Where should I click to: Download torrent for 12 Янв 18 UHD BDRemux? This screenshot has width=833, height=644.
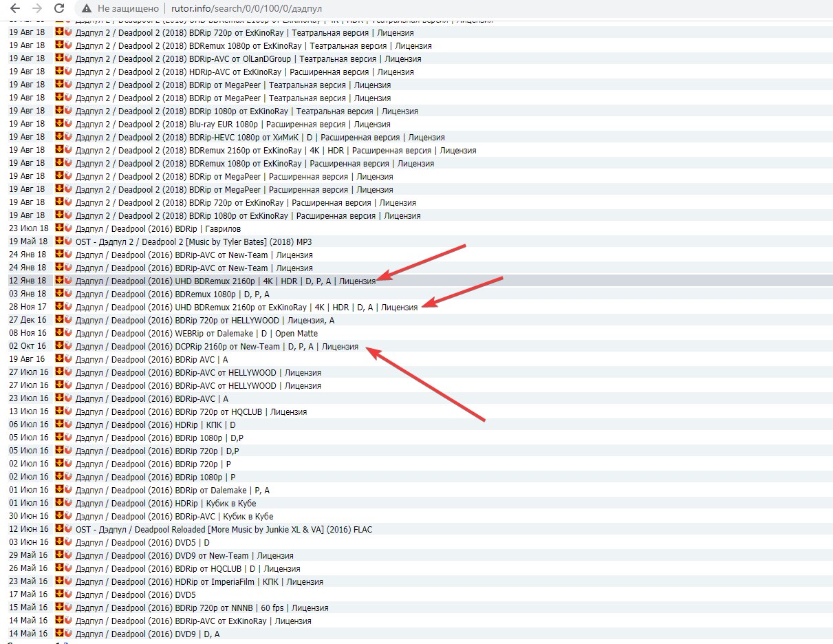pos(59,281)
